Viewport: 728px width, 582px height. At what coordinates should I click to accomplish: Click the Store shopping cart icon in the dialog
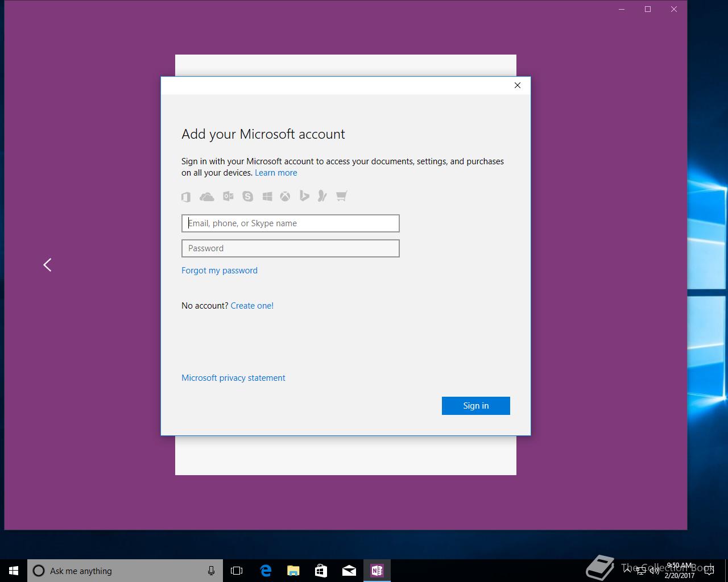click(341, 196)
